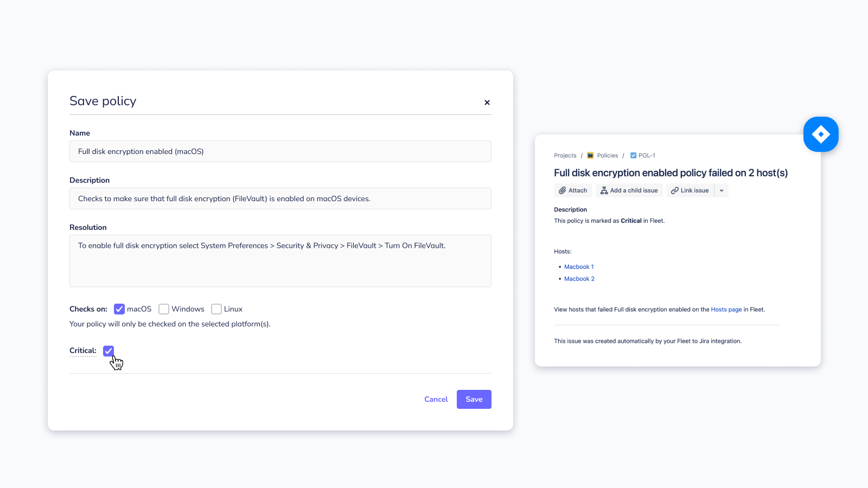This screenshot has width=868, height=488.
Task: Click the Jira diamond logo icon
Action: 821,134
